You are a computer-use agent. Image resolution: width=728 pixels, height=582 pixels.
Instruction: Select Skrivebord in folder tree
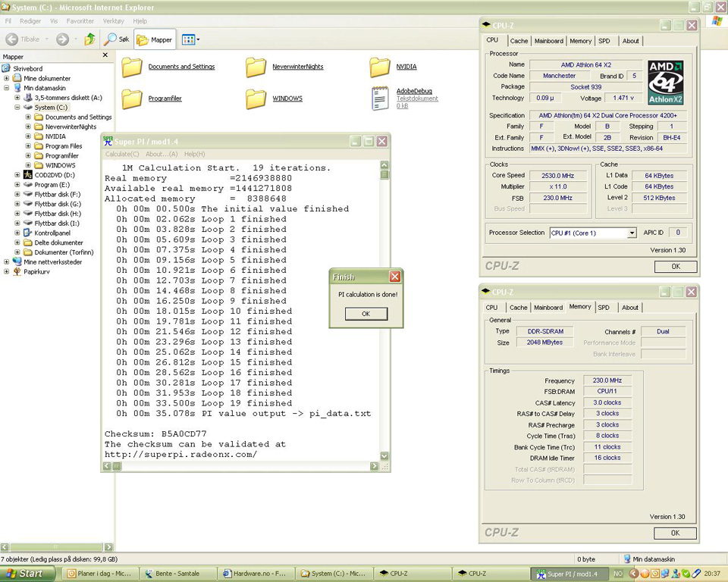pyautogui.click(x=28, y=68)
